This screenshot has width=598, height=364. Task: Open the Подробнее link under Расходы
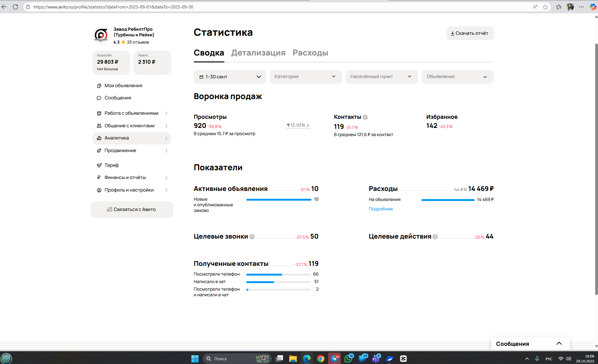pos(381,209)
